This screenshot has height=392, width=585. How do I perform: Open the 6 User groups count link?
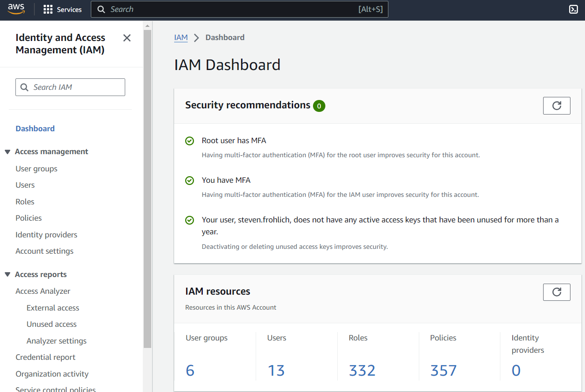(x=190, y=370)
